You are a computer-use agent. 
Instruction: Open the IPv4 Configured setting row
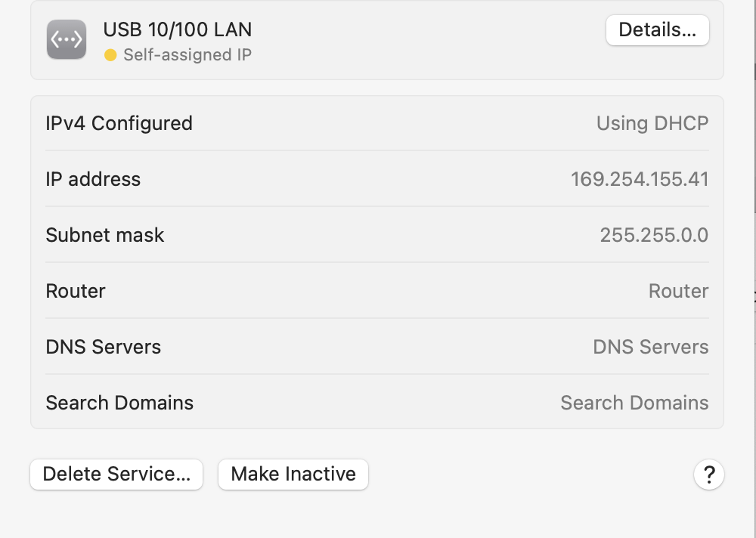click(x=378, y=123)
